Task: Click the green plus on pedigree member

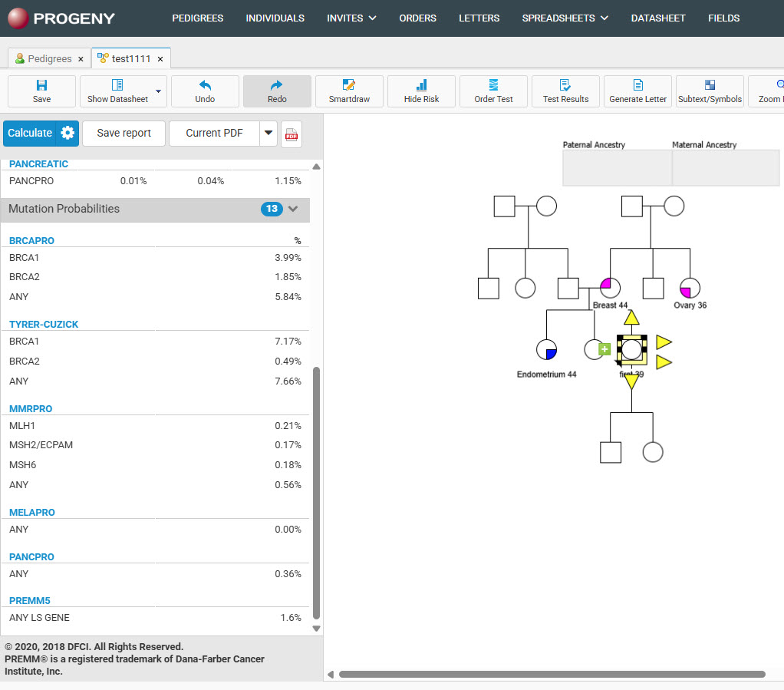Action: pos(604,349)
